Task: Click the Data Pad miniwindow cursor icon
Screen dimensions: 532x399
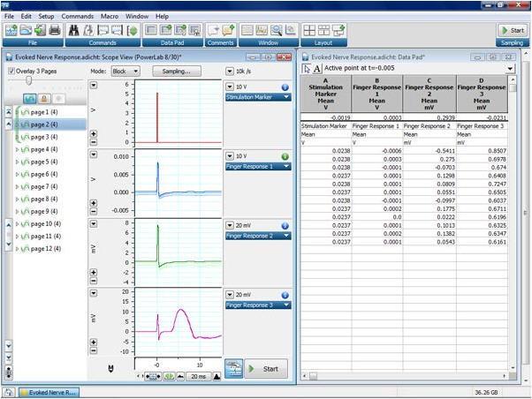Action: 194,31
